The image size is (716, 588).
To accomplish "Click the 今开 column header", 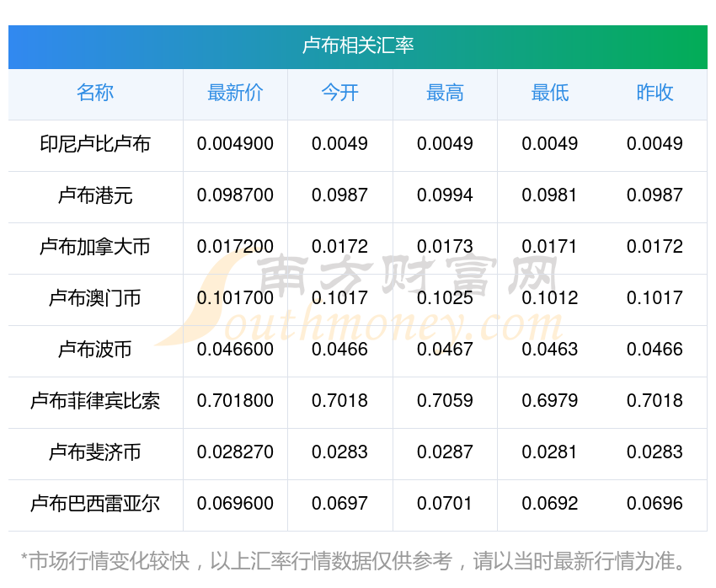I will (x=340, y=93).
